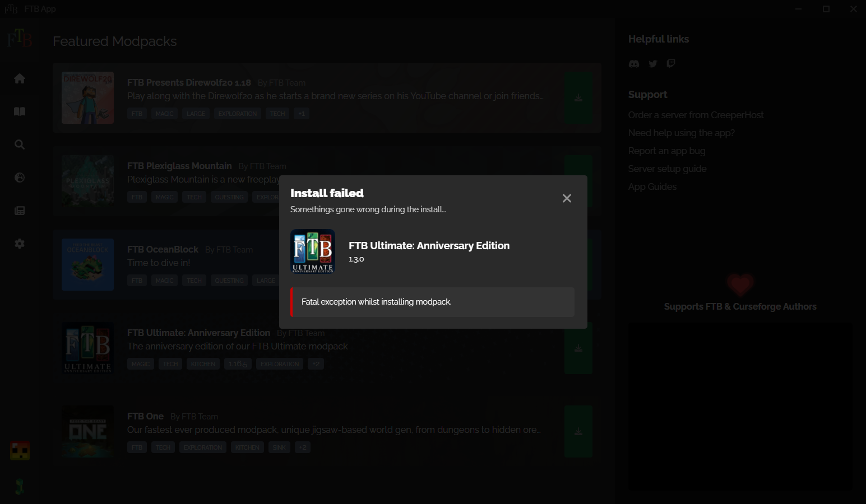Download the FTB One modpack
Screen dimensions: 866x504
tap(578, 431)
